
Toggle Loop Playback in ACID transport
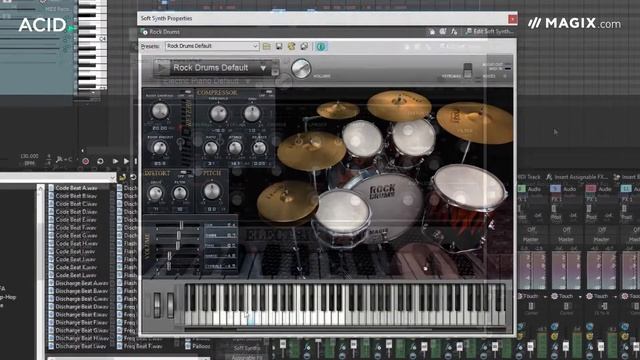(100, 161)
